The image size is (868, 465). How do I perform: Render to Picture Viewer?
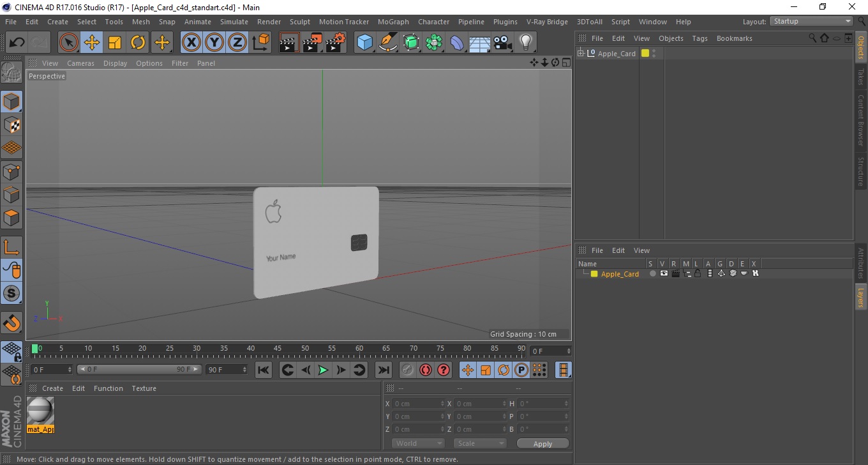pos(313,43)
